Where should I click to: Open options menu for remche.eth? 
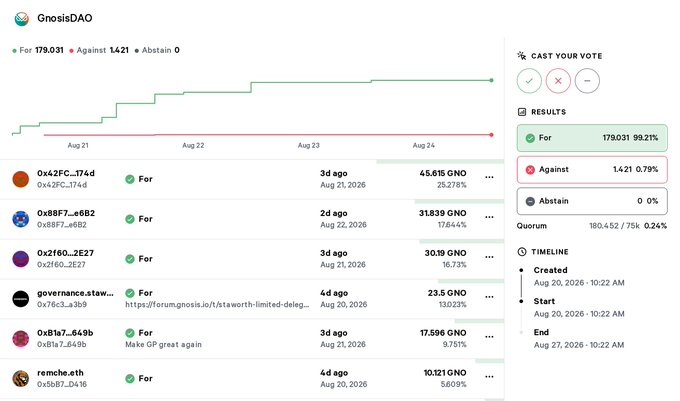pos(489,377)
